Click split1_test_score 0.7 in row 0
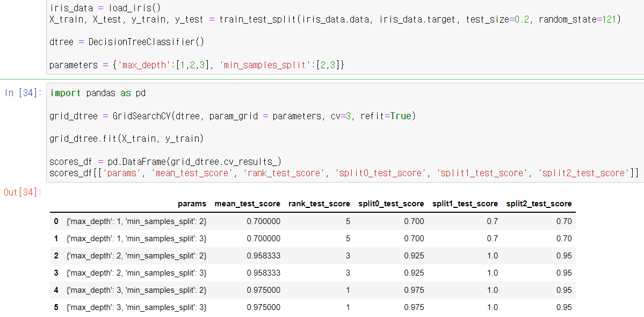The height and width of the screenshot is (317, 644). [493, 221]
